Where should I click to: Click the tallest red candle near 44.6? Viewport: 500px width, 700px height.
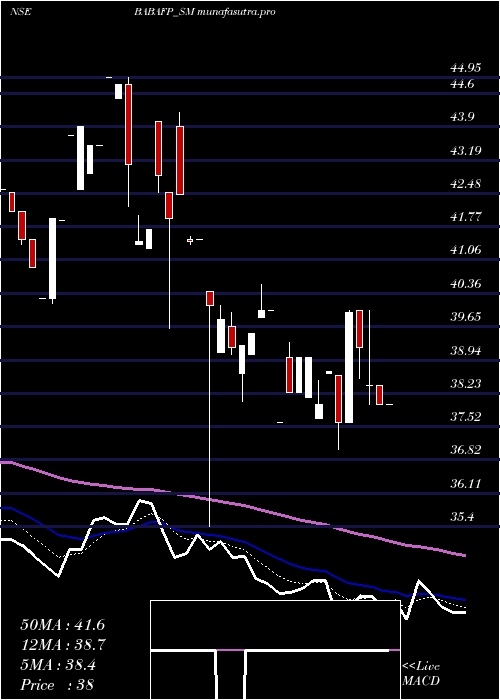pos(128,125)
